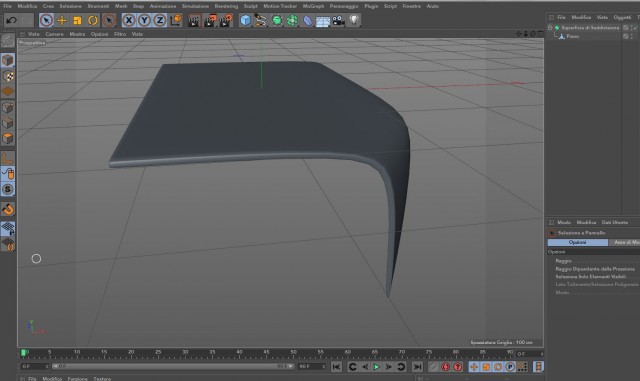
Task: Enable Snap with the S icon
Action: tap(8, 189)
